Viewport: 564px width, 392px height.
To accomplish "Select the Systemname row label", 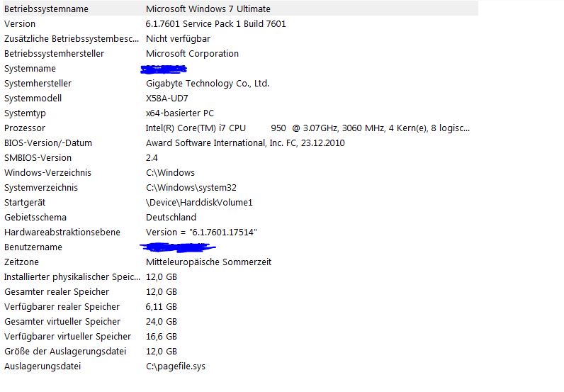I will tap(30, 68).
